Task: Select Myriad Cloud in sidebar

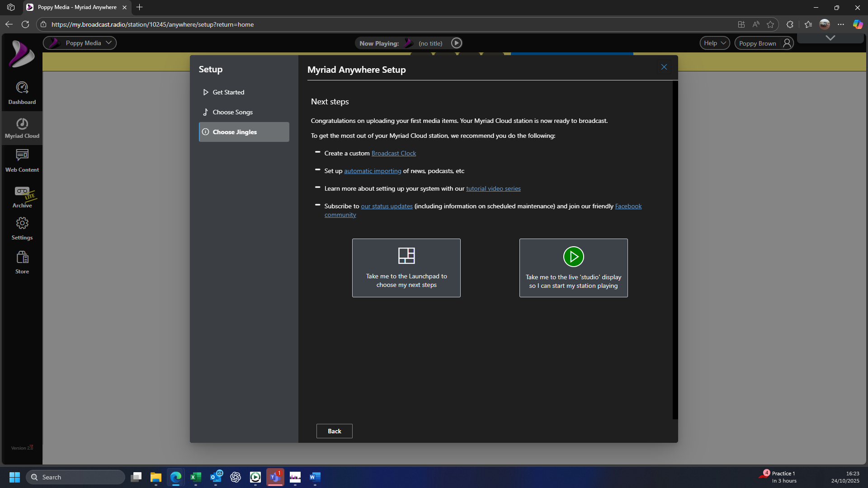Action: coord(22,128)
